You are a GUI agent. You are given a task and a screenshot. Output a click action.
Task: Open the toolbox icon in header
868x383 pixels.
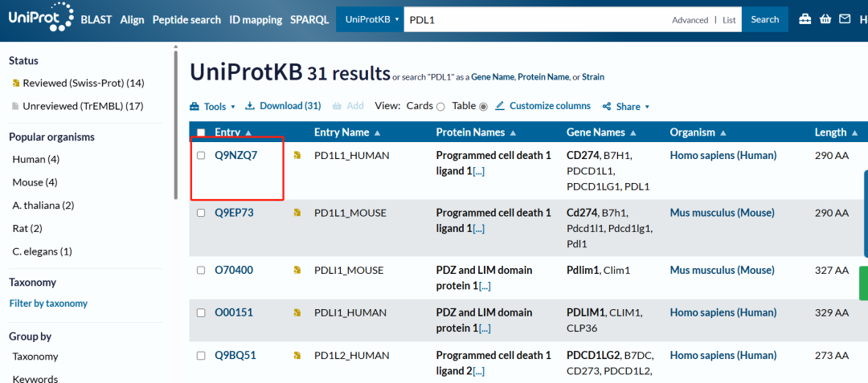point(805,19)
